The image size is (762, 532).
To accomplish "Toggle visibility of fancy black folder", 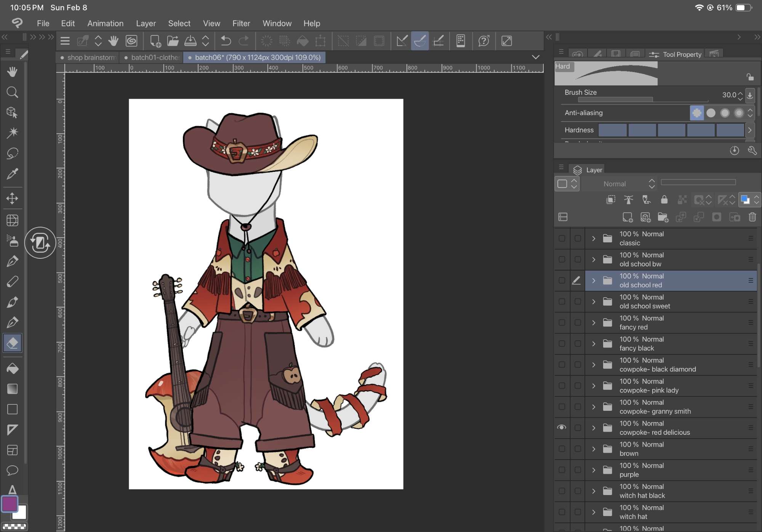I will 562,343.
